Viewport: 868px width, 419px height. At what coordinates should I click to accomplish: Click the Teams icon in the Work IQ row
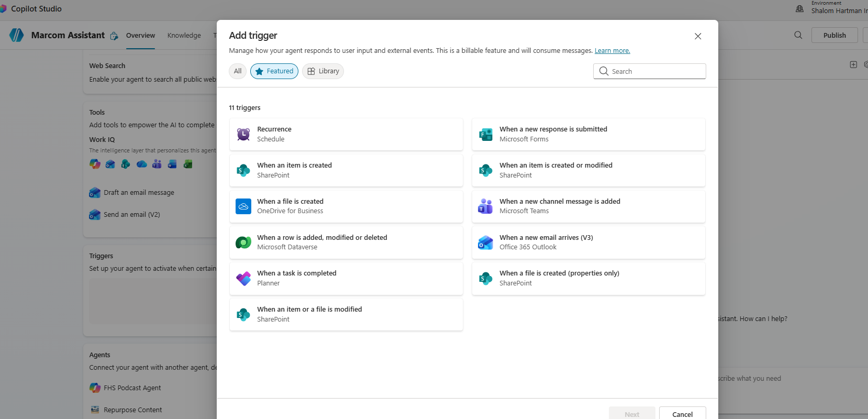pyautogui.click(x=157, y=164)
